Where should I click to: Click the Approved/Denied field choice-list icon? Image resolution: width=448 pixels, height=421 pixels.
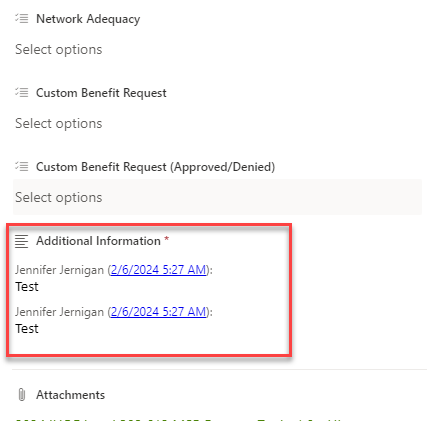point(22,166)
